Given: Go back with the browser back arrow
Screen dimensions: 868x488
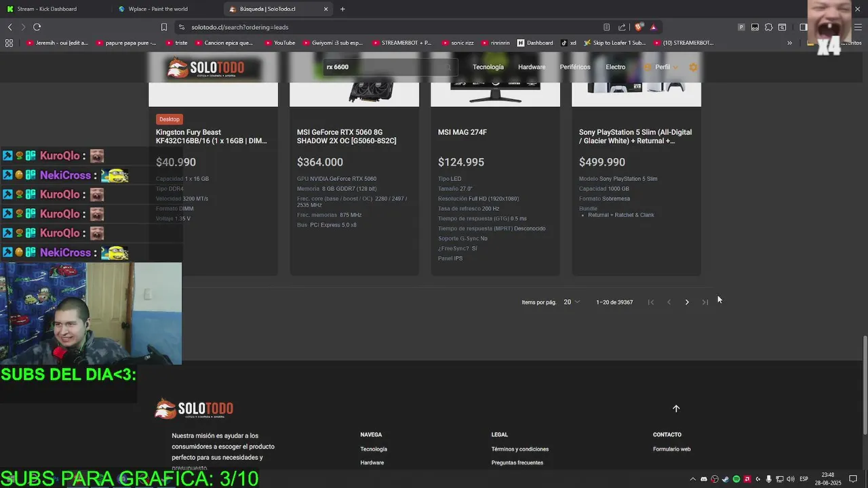Looking at the screenshot, I should pyautogui.click(x=9, y=27).
